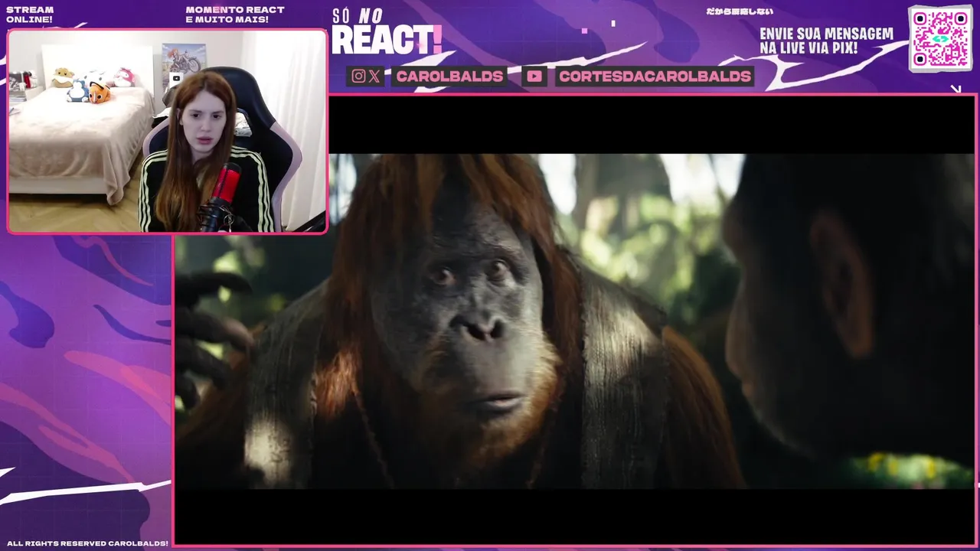
Task: Click the YouTube icon in the social bar
Action: [x=534, y=76]
